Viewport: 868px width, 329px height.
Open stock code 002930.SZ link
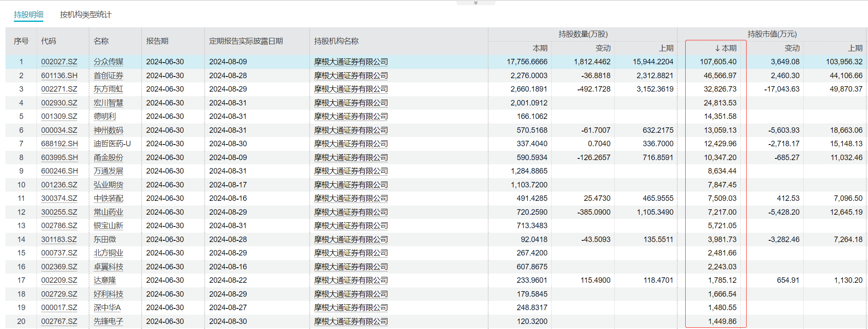(59, 103)
